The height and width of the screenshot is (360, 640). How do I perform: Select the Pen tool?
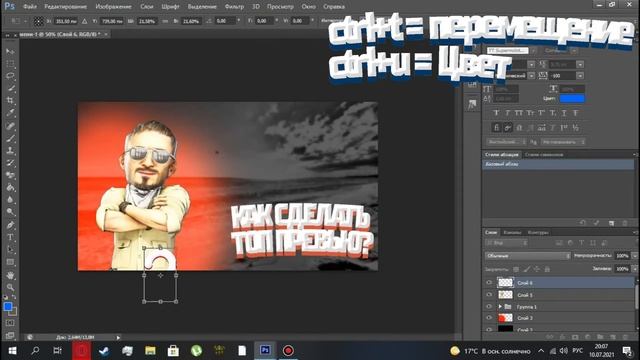[10, 225]
